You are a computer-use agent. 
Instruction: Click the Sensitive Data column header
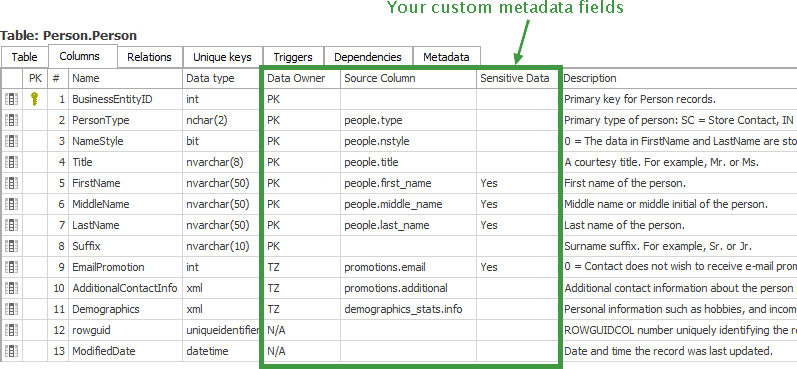point(516,78)
